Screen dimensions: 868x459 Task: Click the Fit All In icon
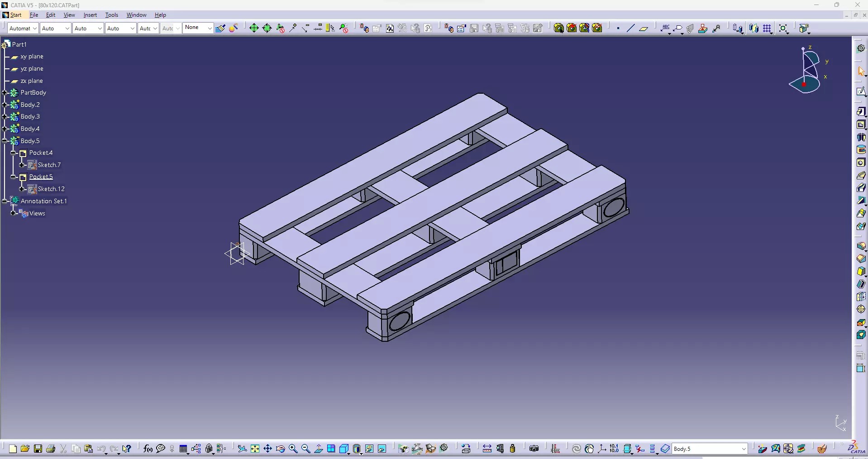(x=255, y=449)
